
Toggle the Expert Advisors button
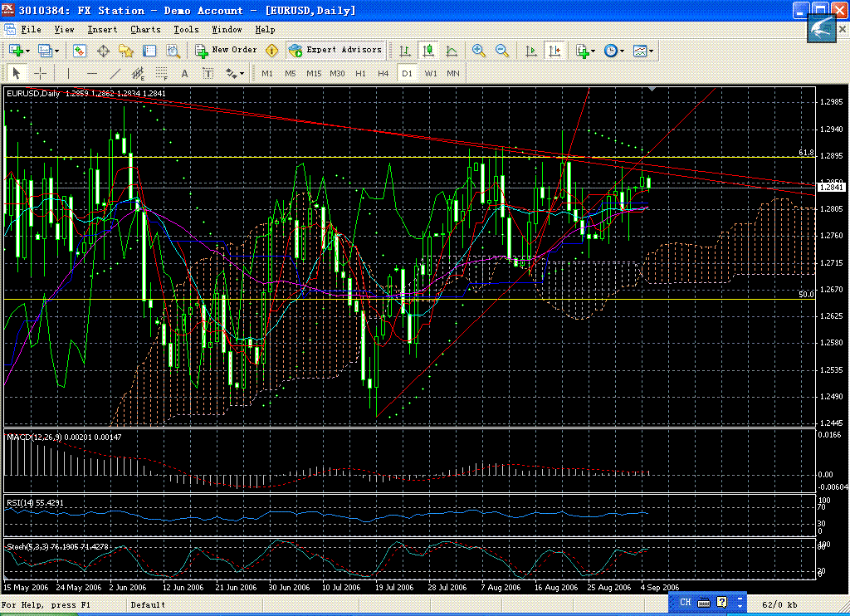(x=335, y=50)
